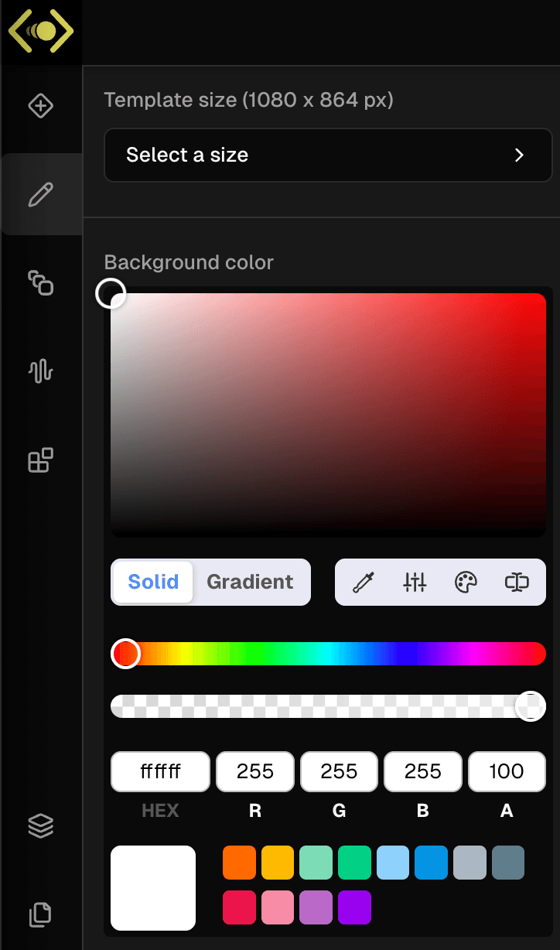Image resolution: width=560 pixels, height=950 pixels.
Task: Open the Audio waveform panel
Action: click(x=41, y=371)
